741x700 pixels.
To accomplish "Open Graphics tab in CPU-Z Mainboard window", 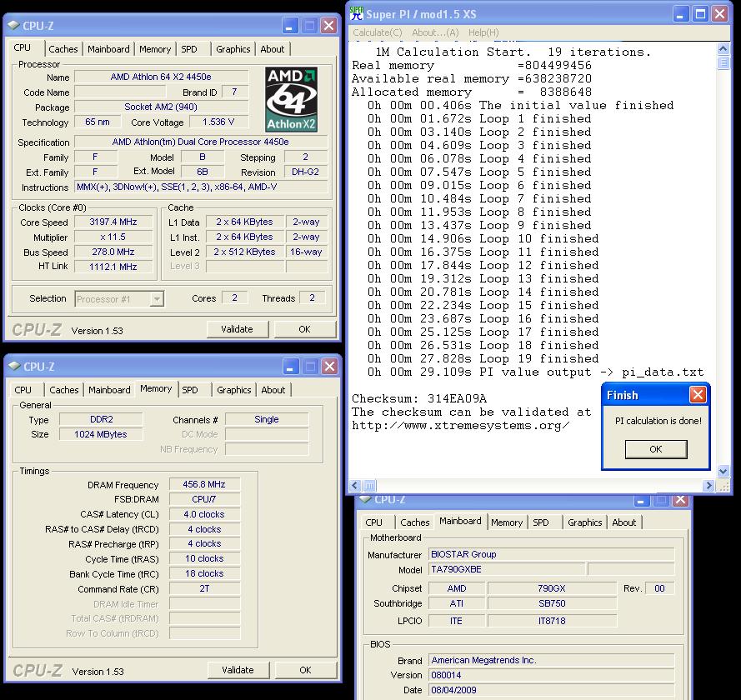I will point(584,522).
